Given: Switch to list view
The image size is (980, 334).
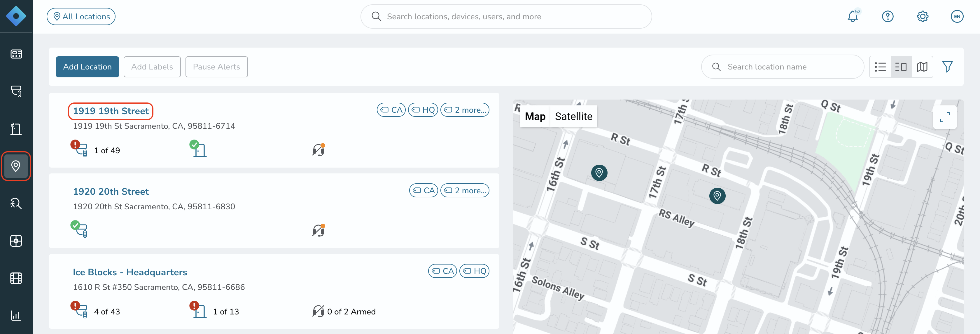Looking at the screenshot, I should point(880,67).
